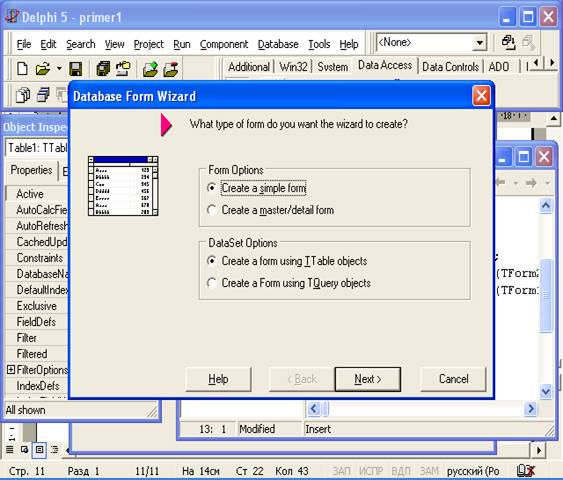Image resolution: width=563 pixels, height=480 pixels.
Task: Click the Cancel button in wizard
Action: (x=453, y=379)
